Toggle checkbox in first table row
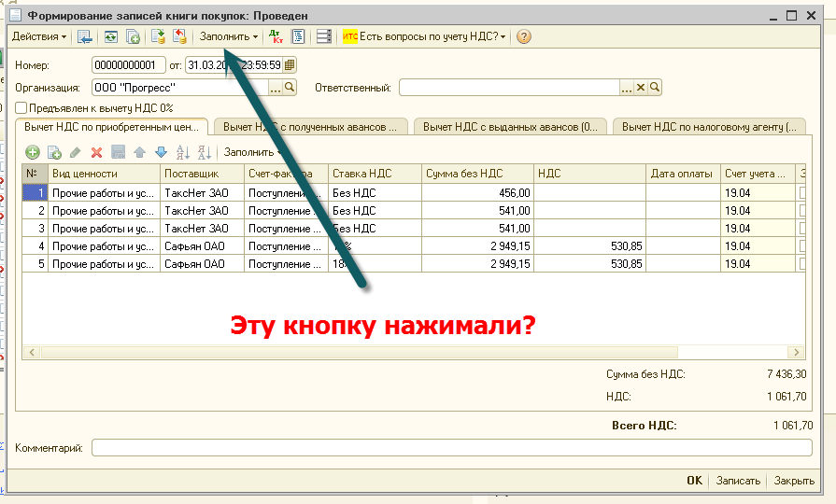This screenshot has width=836, height=504. coord(802,192)
